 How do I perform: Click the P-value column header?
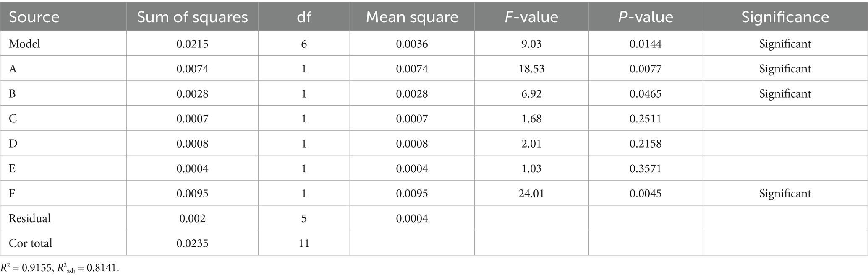coord(646,17)
